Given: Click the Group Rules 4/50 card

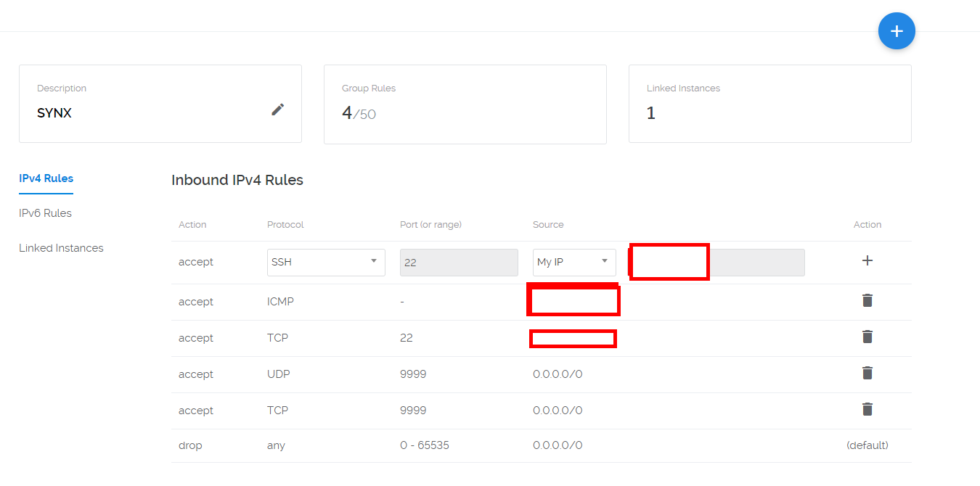Looking at the screenshot, I should pyautogui.click(x=465, y=104).
